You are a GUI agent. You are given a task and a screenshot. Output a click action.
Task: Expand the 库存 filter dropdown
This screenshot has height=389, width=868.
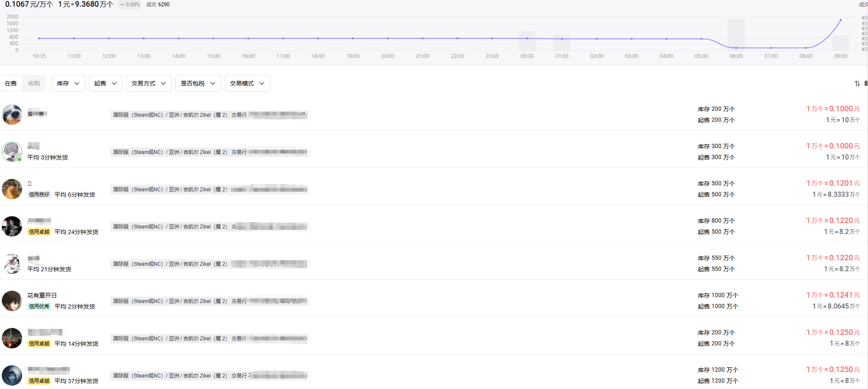click(x=68, y=83)
